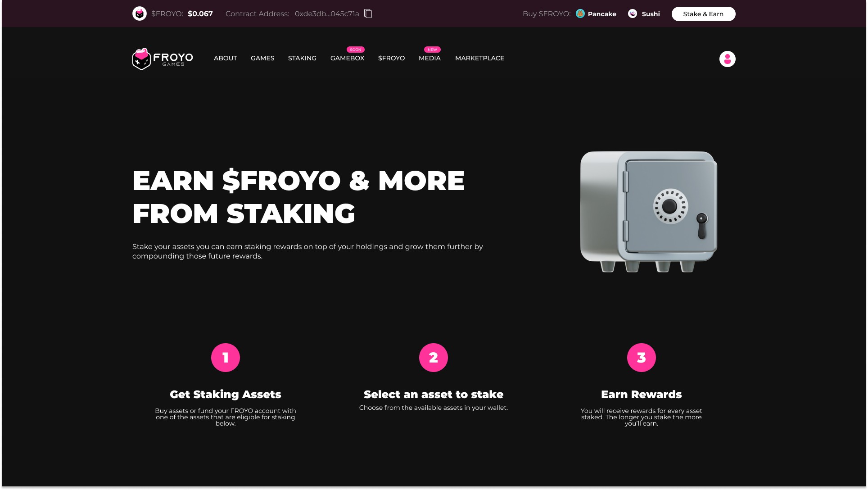Image resolution: width=868 pixels, height=490 pixels.
Task: Click the FROYO token icon in top bar
Action: click(x=140, y=14)
